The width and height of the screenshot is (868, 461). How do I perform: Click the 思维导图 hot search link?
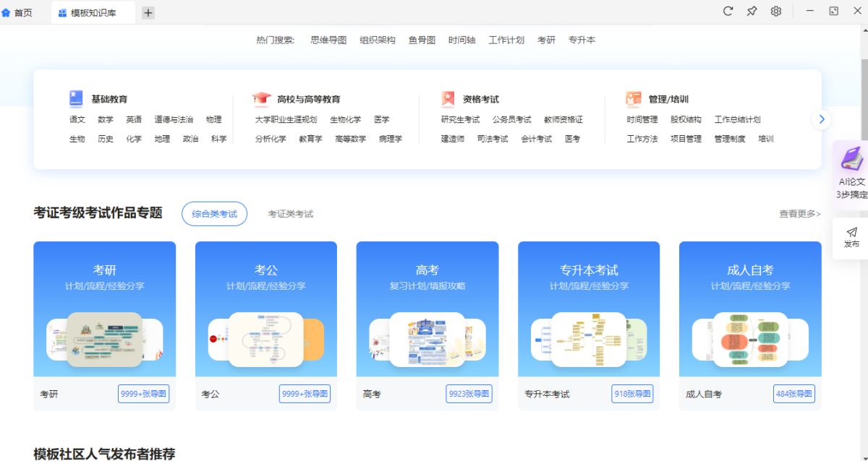(328, 40)
